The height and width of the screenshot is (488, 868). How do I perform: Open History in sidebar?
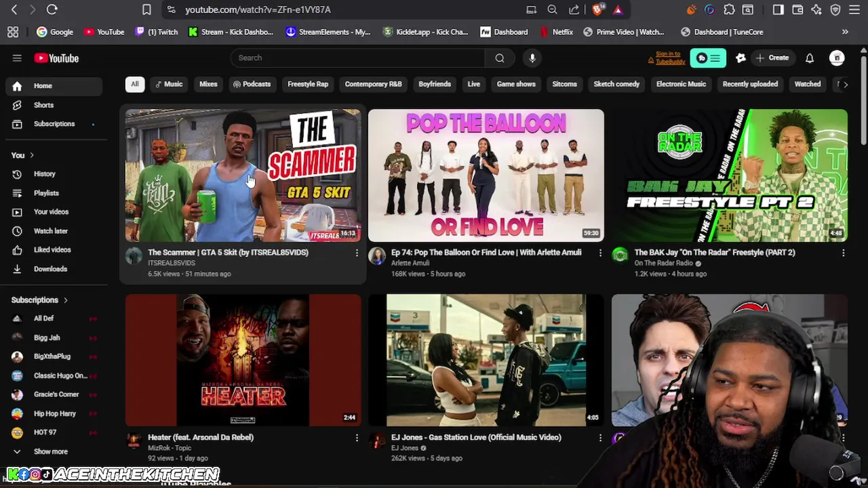[x=54, y=174]
